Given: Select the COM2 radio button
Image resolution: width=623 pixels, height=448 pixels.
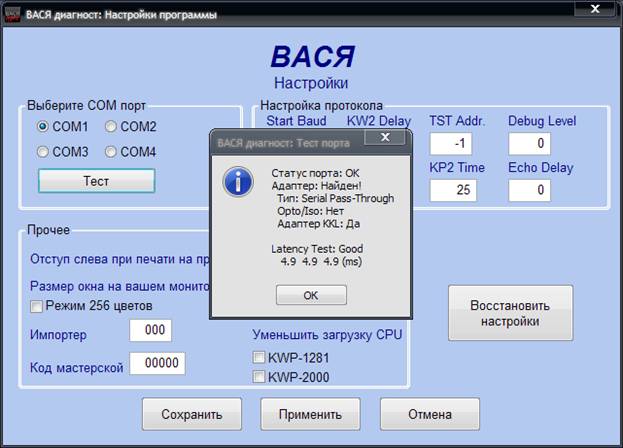Looking at the screenshot, I should [110, 126].
